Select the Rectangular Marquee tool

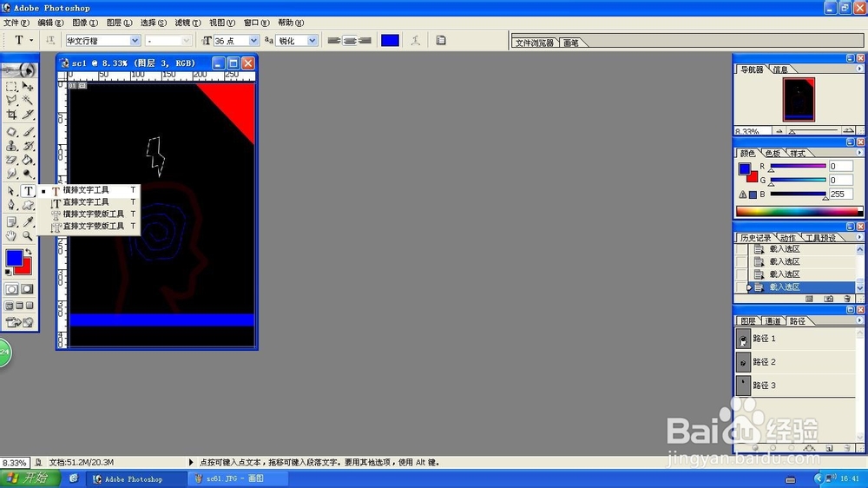pos(11,87)
